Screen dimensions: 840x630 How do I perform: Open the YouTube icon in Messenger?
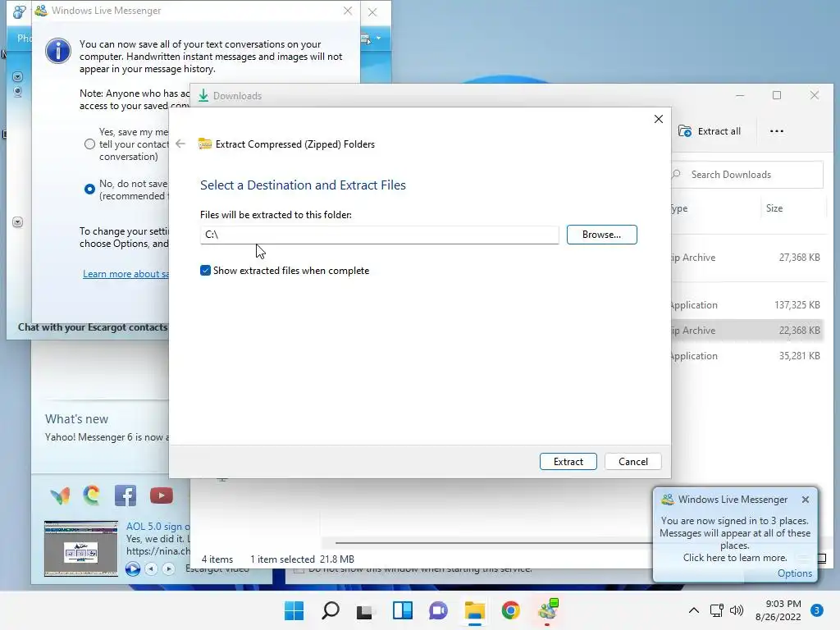pos(162,495)
